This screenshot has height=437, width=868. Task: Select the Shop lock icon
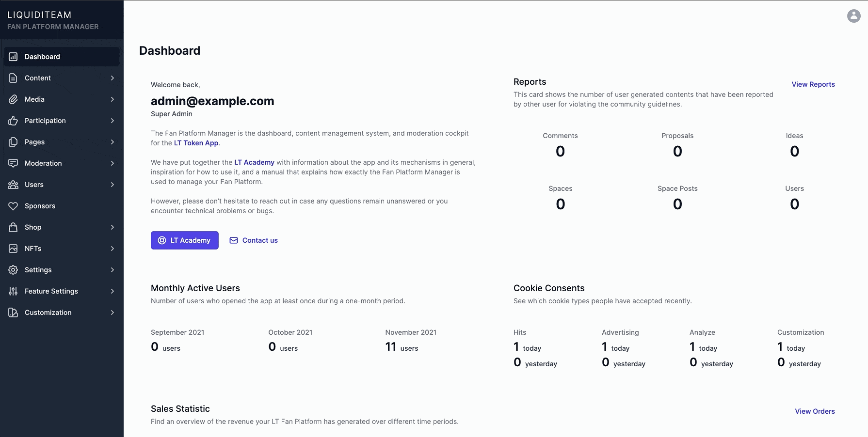pyautogui.click(x=13, y=227)
